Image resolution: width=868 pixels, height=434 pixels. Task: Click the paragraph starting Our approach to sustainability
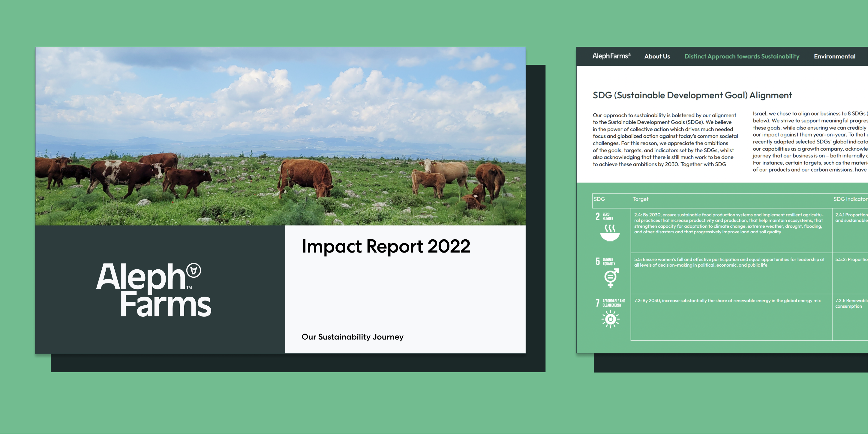[665, 140]
